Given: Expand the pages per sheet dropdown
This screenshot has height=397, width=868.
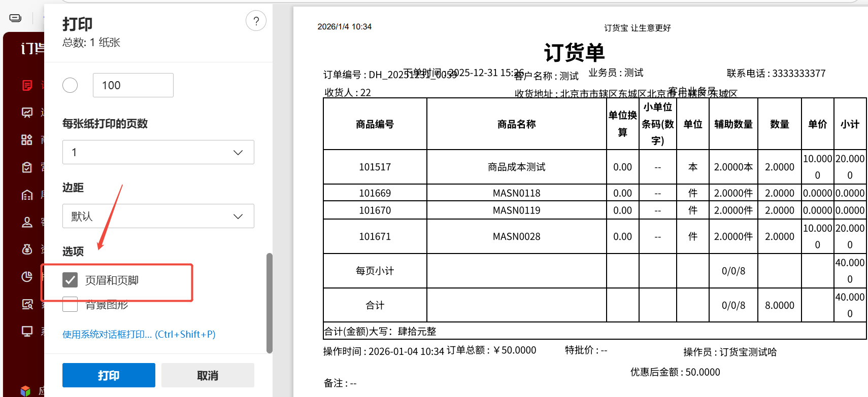Looking at the screenshot, I should pyautogui.click(x=158, y=152).
